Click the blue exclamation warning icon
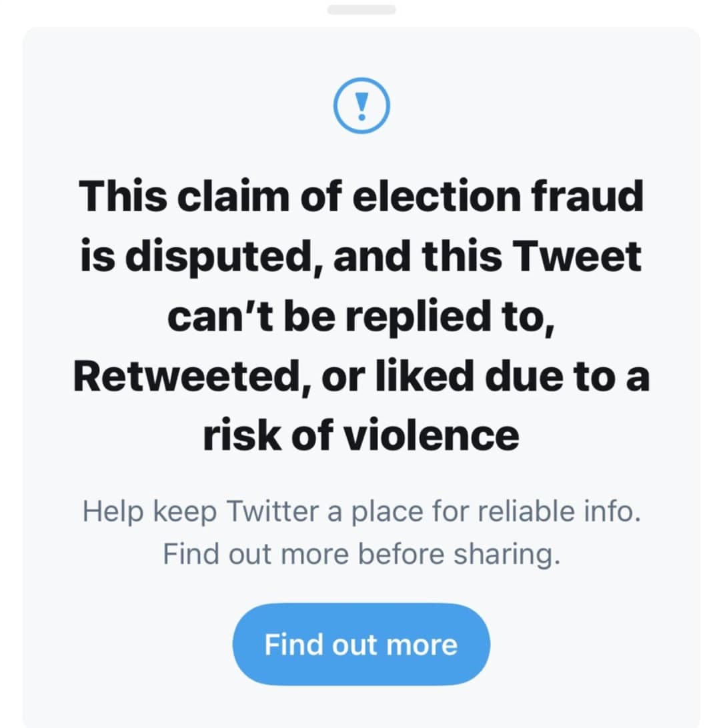 361,105
